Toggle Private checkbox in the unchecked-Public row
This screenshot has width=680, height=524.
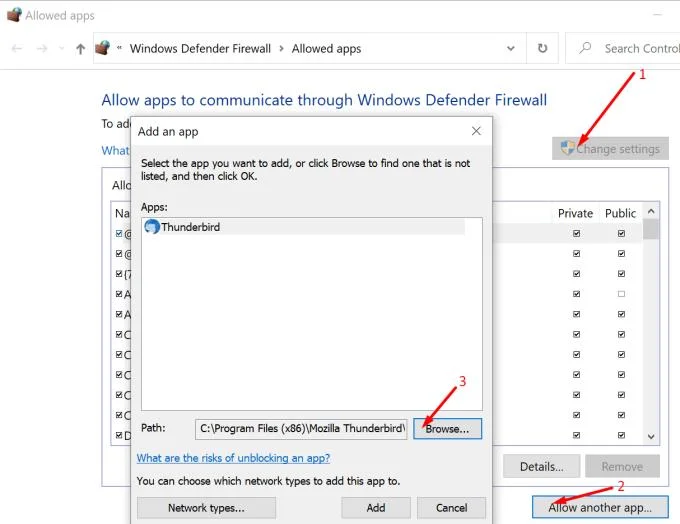coord(576,294)
